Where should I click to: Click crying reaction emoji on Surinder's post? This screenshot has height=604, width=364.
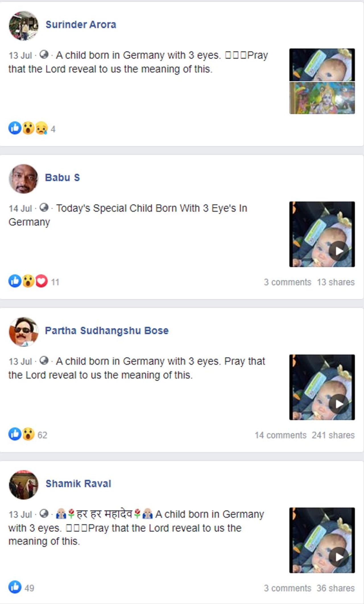coord(41,128)
